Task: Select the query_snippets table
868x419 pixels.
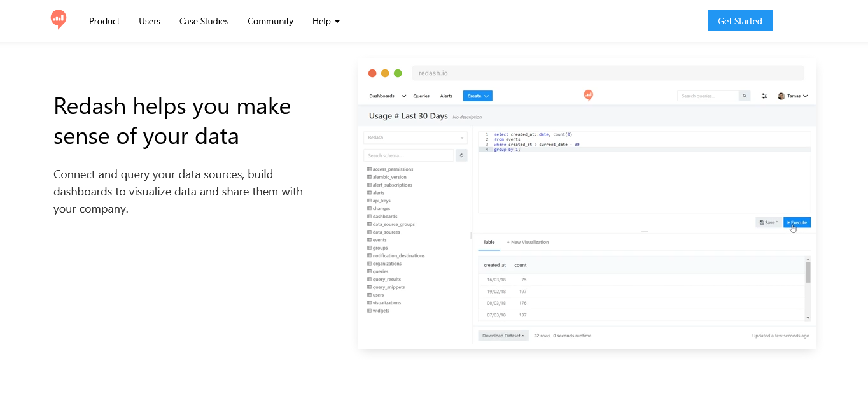Action: [x=388, y=287]
